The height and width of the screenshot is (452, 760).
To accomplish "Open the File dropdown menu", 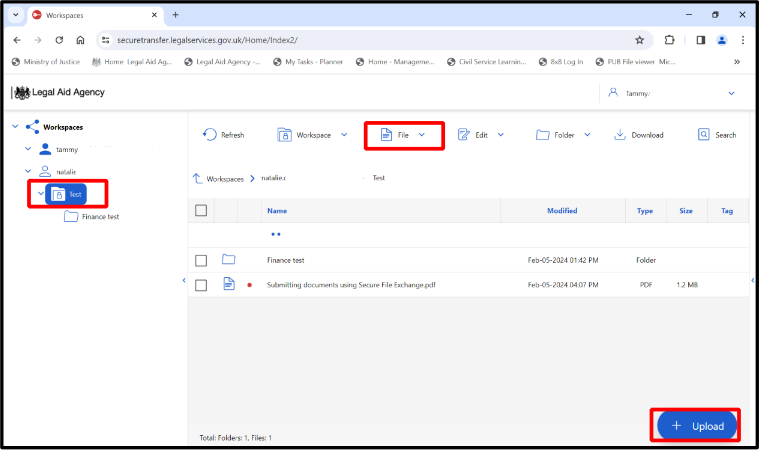I will pyautogui.click(x=404, y=135).
